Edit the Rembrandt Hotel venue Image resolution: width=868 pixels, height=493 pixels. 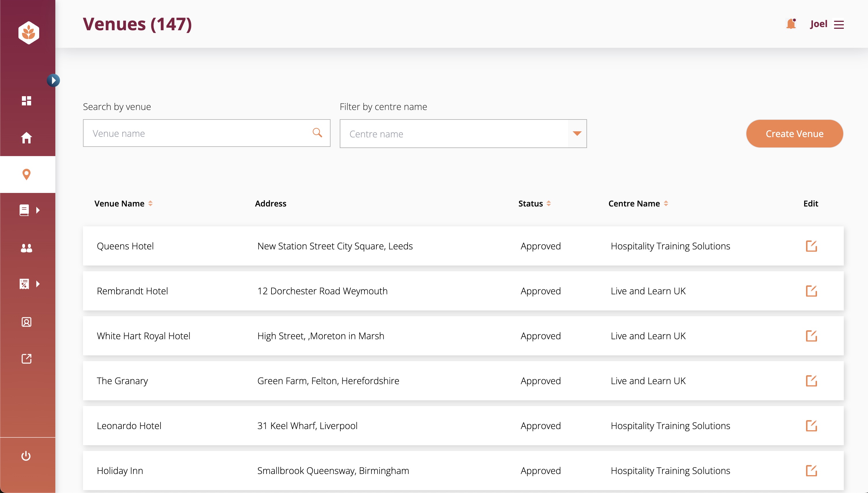pos(811,291)
